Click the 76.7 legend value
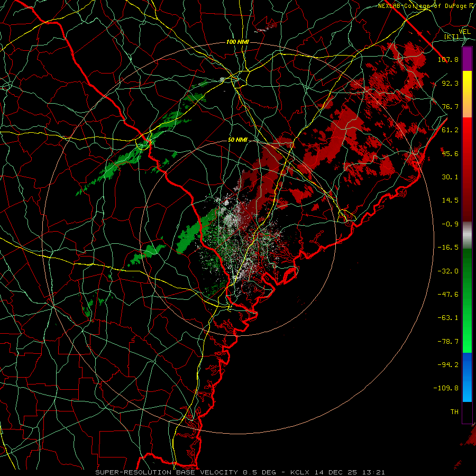The height and width of the screenshot is (476, 476). click(x=450, y=106)
